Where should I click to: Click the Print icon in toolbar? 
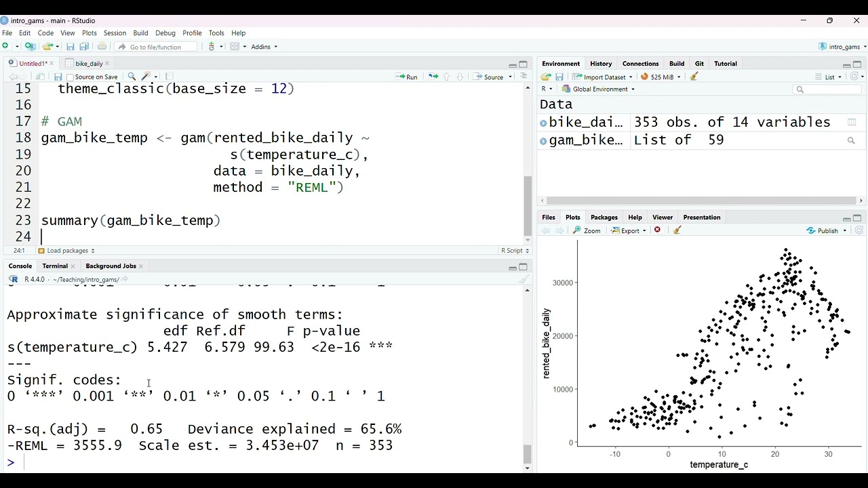[x=102, y=47]
